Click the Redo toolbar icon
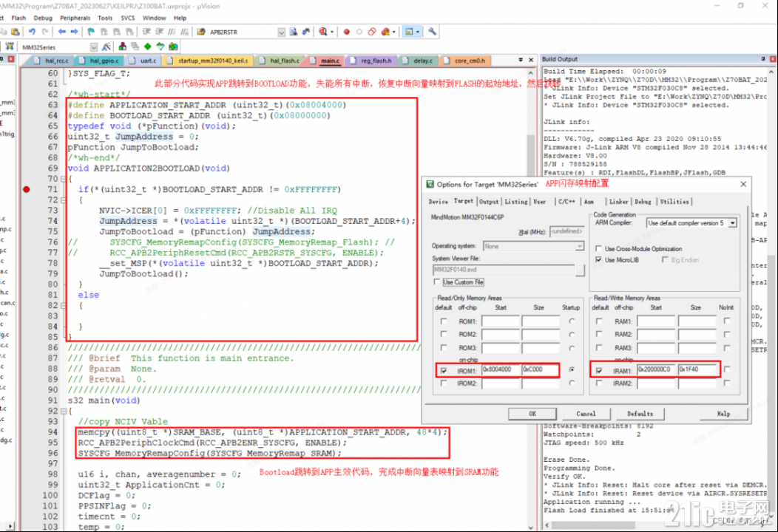This screenshot has width=778, height=532. pos(45,32)
